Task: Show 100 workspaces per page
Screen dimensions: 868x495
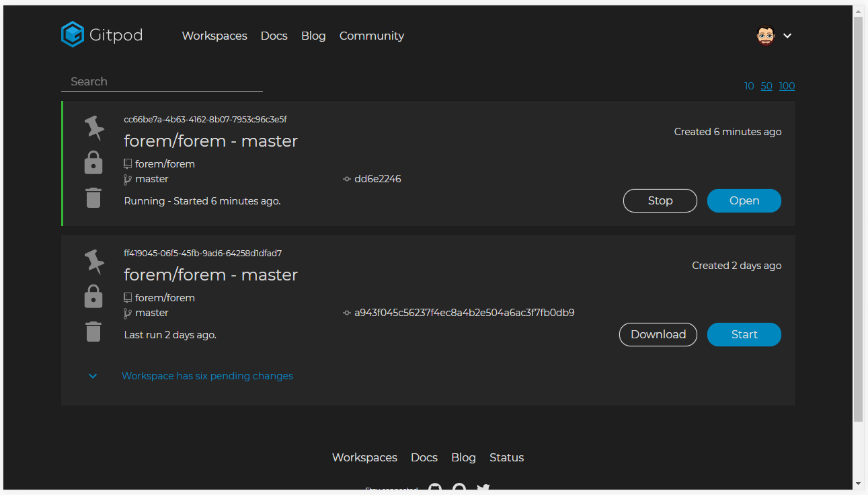Action: click(787, 86)
